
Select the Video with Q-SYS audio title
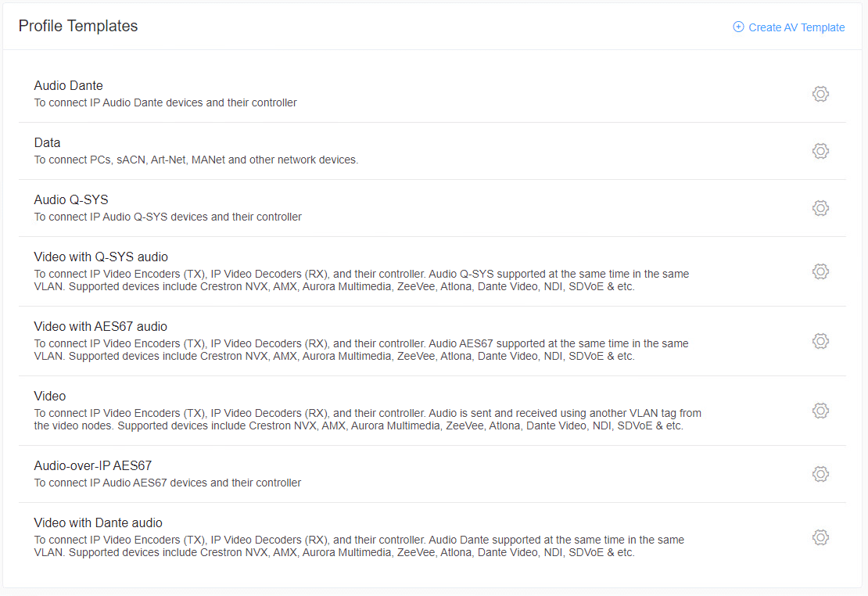101,257
